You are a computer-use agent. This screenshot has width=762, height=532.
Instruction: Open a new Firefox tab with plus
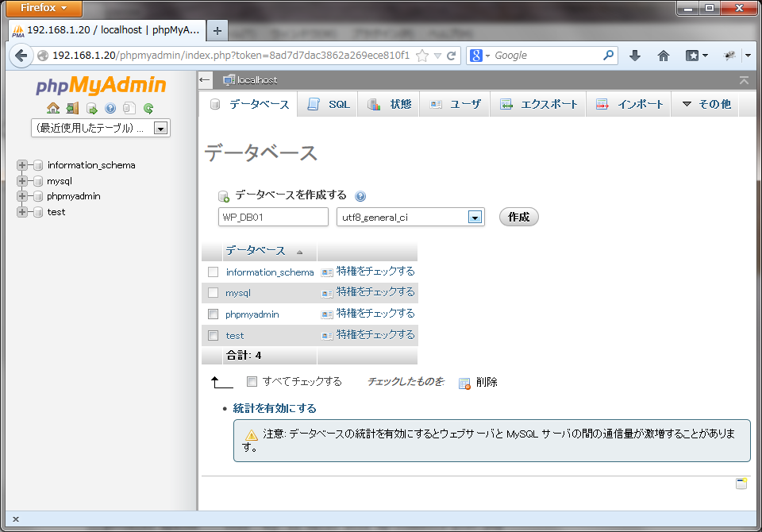pyautogui.click(x=217, y=31)
